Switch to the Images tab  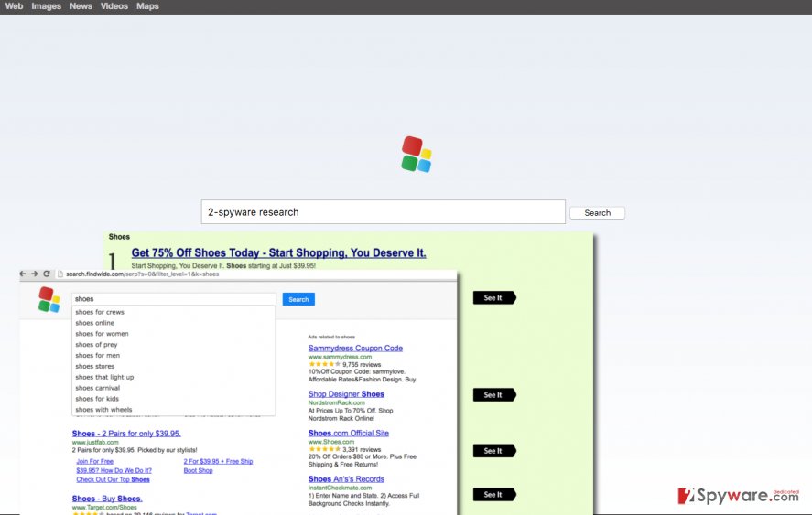pyautogui.click(x=46, y=6)
